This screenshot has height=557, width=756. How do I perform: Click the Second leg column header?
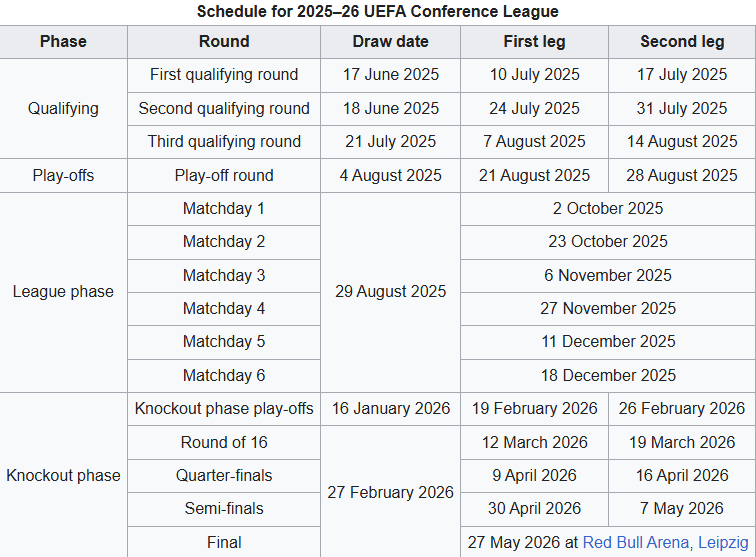[x=682, y=42]
